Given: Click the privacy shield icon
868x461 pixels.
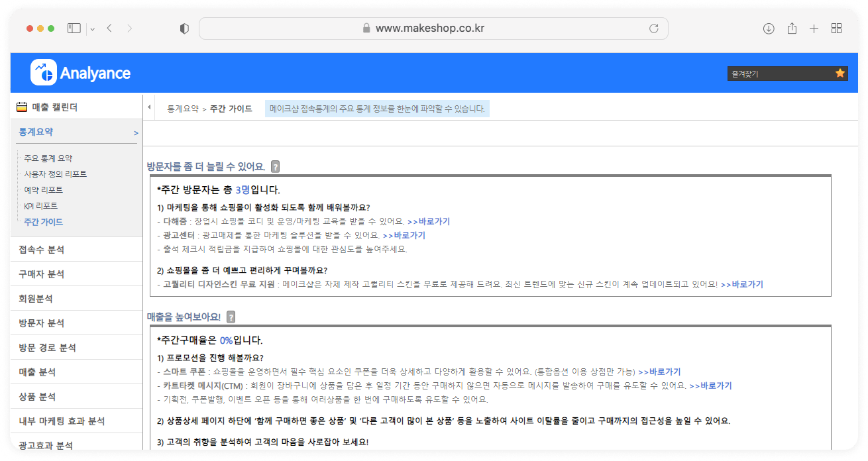Looking at the screenshot, I should [185, 28].
